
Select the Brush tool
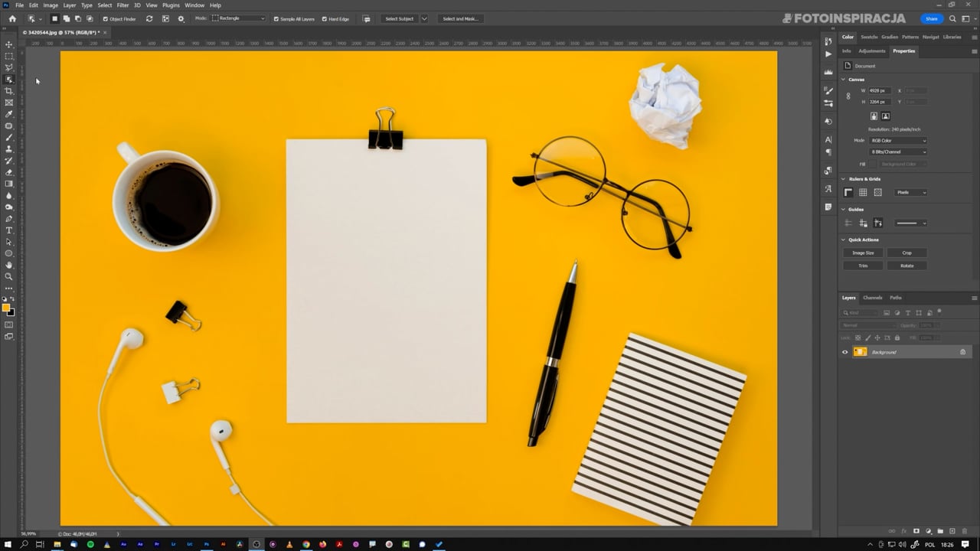pyautogui.click(x=9, y=138)
